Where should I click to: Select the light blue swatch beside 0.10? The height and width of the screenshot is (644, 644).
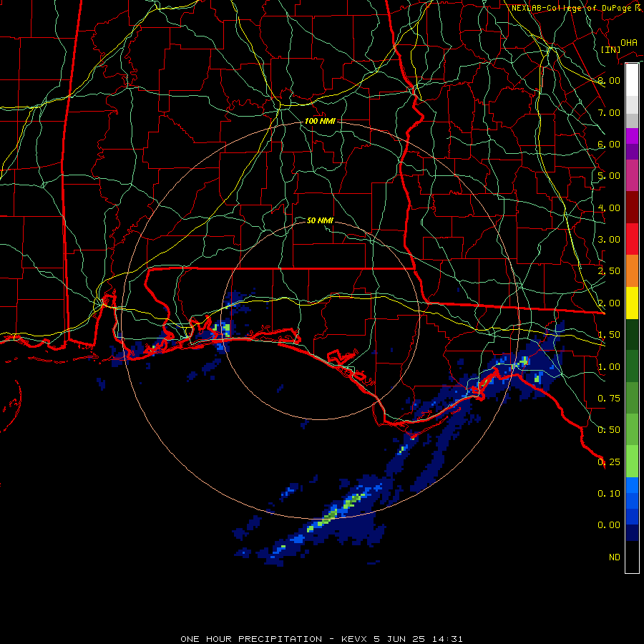(632, 485)
